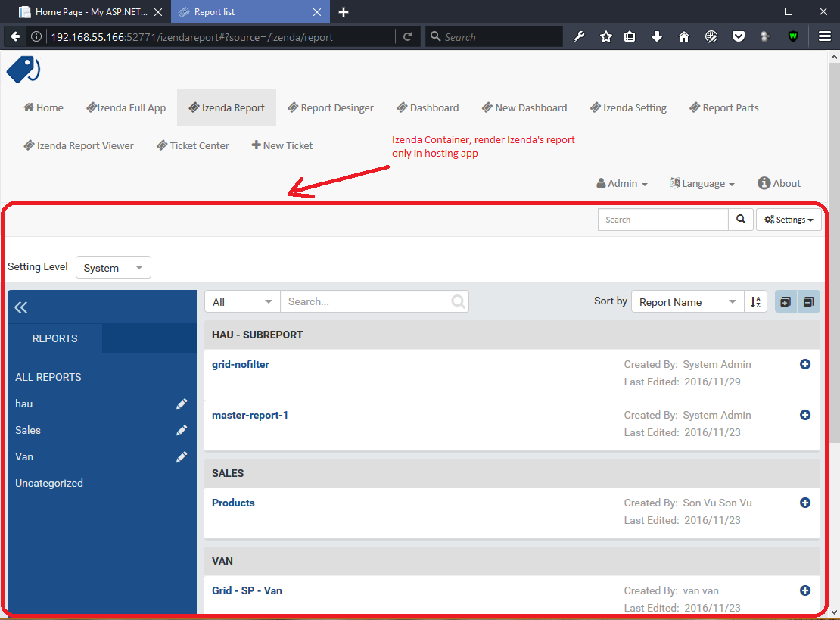Open the Pocket shield icon
Viewport: 840px width, 620px height.
coord(738,36)
